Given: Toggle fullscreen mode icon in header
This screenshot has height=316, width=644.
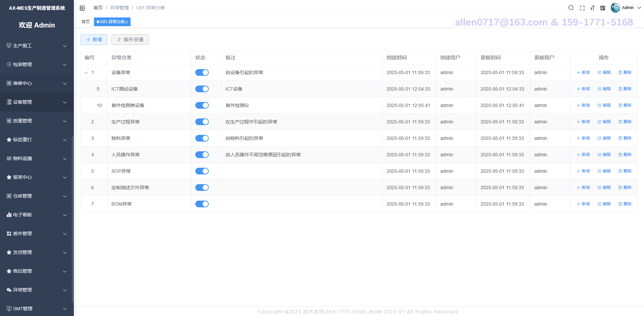Looking at the screenshot, I should click(x=582, y=8).
